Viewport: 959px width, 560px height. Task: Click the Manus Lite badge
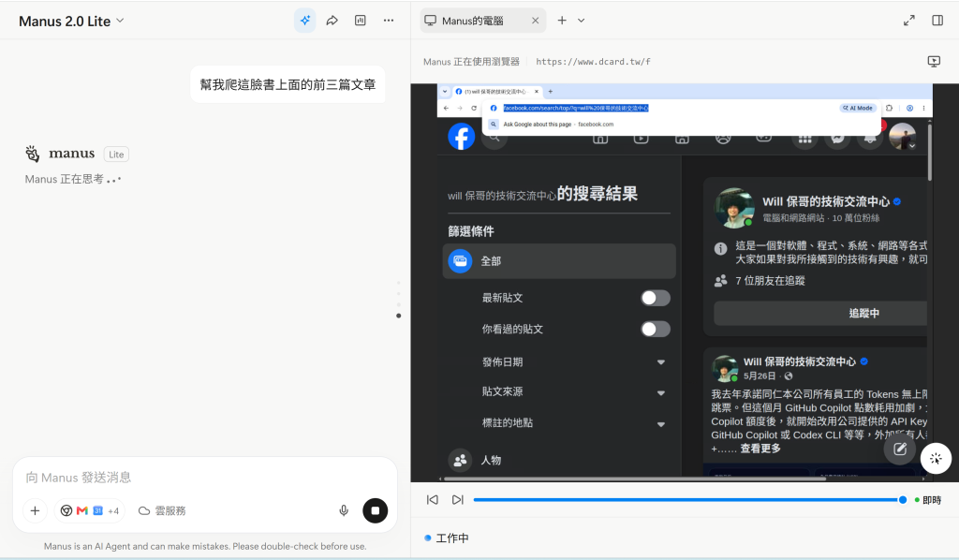point(116,155)
